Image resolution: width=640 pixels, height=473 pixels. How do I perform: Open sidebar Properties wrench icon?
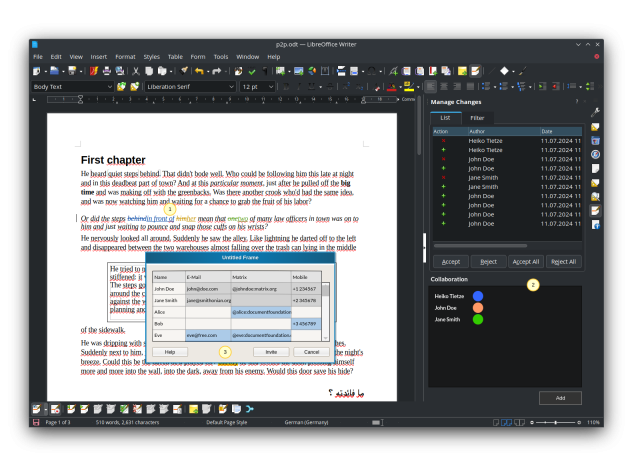(x=595, y=113)
